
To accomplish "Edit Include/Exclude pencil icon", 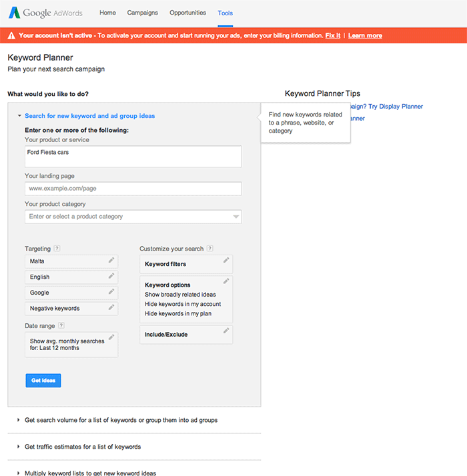I will pos(226,331).
